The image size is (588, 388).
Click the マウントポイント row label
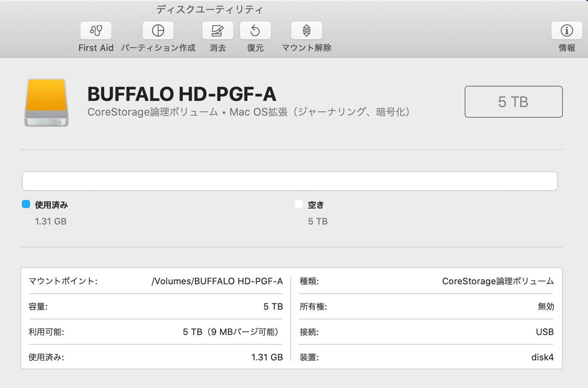[x=63, y=281]
